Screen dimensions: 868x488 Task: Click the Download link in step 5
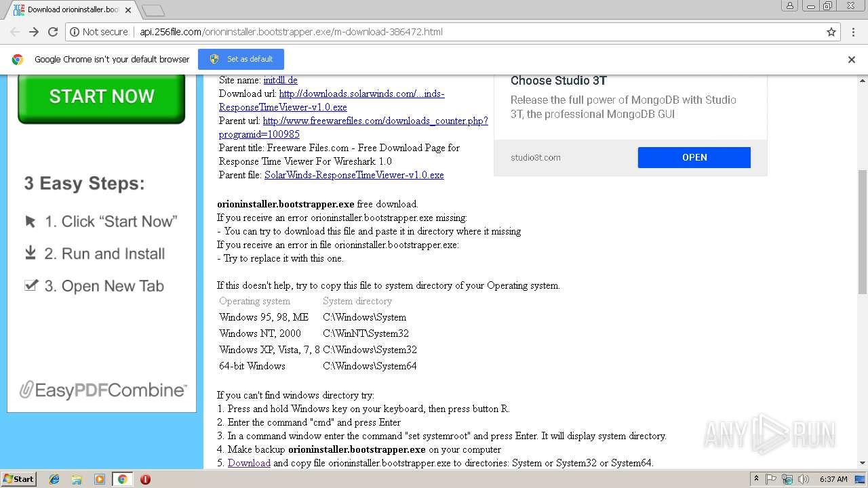(249, 463)
